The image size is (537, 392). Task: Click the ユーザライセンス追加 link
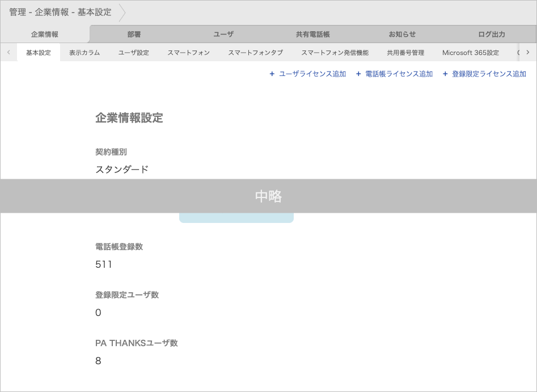[x=308, y=74]
